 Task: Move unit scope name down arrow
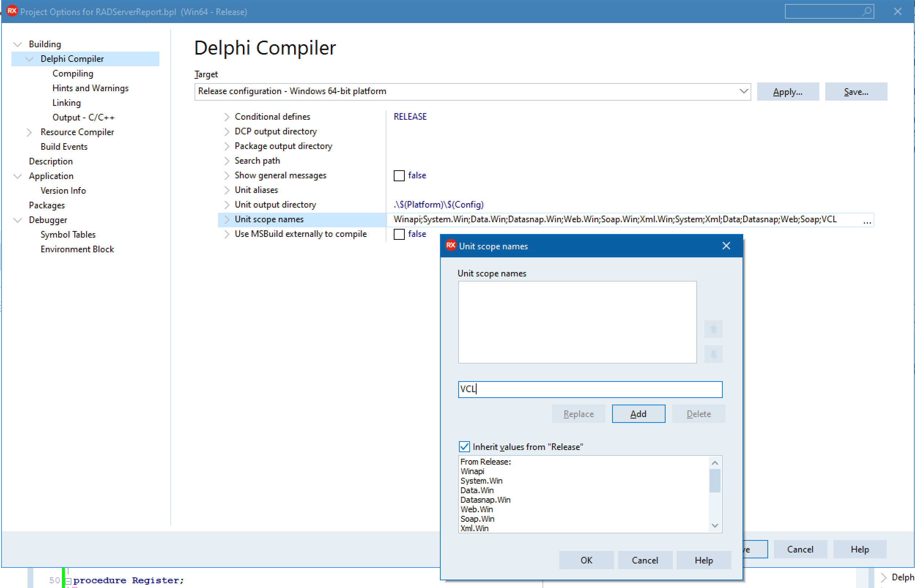pos(713,354)
